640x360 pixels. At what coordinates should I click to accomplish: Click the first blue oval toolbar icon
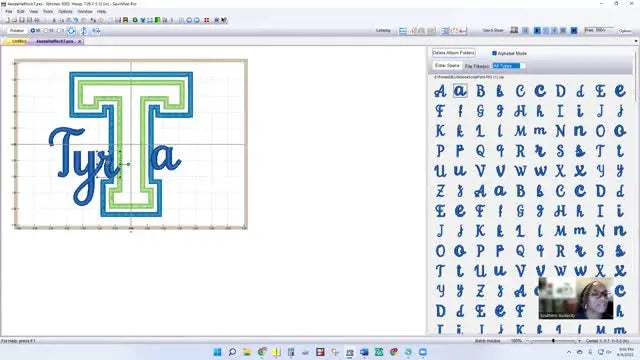click(x=189, y=20)
